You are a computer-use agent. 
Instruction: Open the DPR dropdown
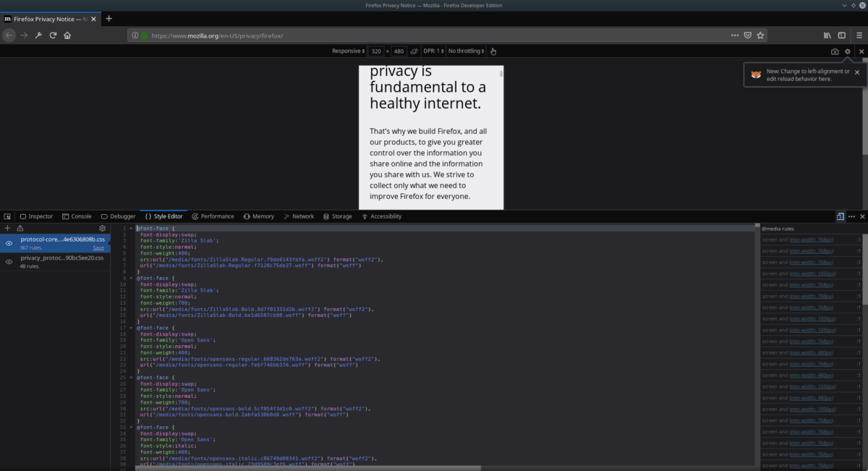(x=433, y=51)
